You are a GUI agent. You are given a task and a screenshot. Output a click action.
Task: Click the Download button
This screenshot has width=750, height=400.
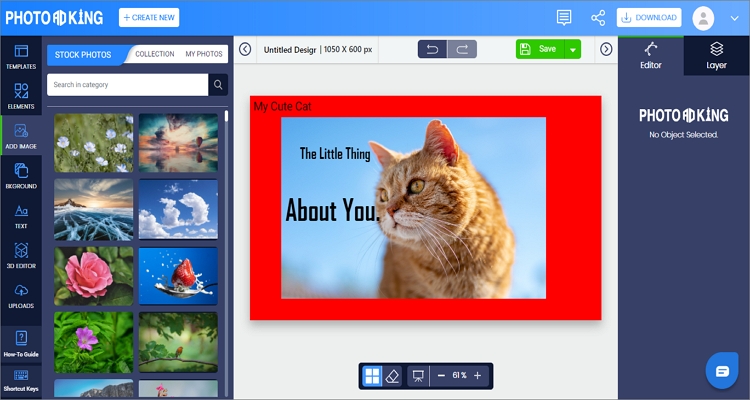coord(649,18)
